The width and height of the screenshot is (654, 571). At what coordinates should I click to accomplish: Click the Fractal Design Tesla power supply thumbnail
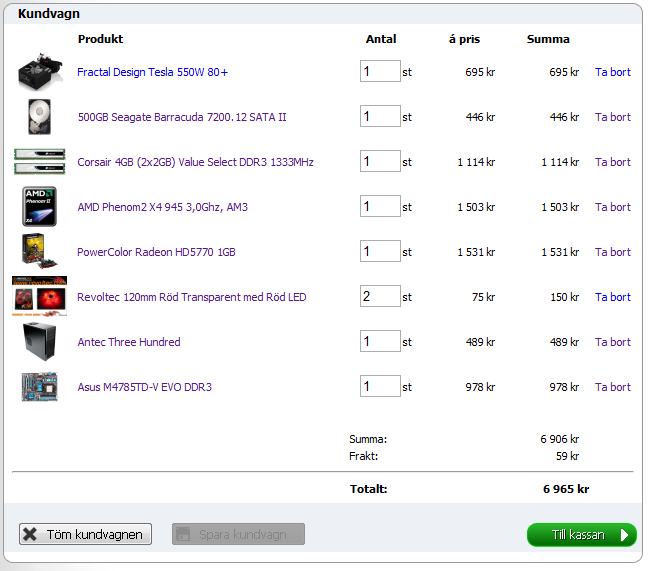40,72
